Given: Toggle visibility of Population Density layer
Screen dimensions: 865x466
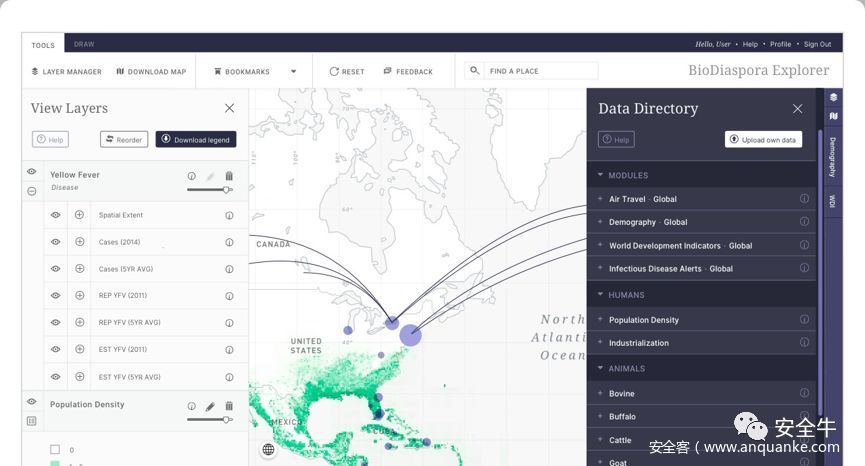Looking at the screenshot, I should (31, 401).
